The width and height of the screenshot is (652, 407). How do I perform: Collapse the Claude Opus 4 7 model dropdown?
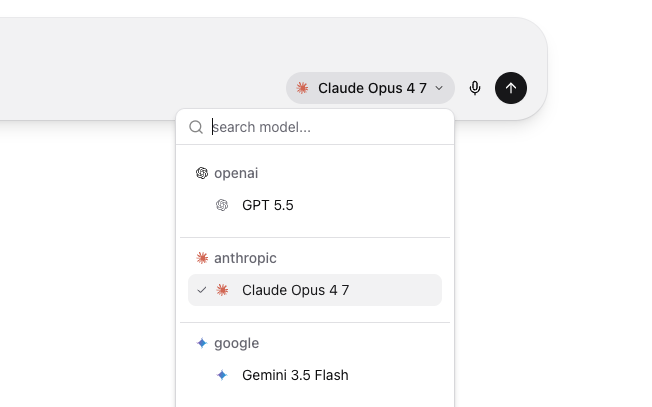tap(370, 88)
